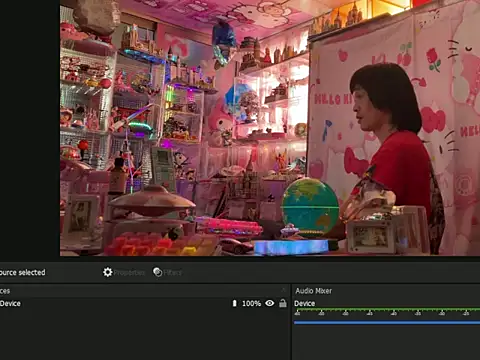Select the Device row in the Sources list
480x360 pixels.
[144, 303]
